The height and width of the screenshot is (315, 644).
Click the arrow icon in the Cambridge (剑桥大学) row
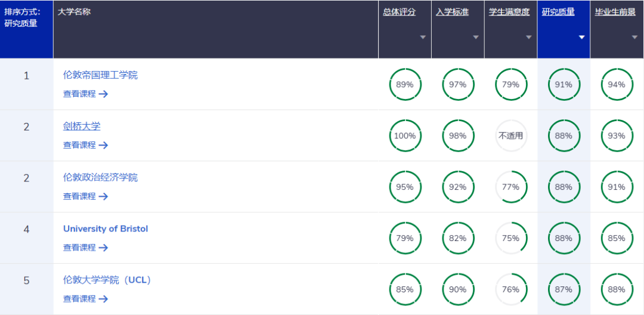click(x=103, y=145)
